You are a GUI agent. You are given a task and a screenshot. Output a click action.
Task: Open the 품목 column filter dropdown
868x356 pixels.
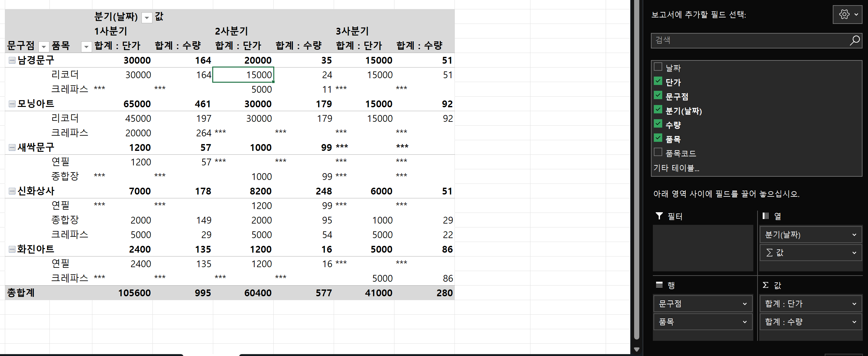[x=86, y=47]
